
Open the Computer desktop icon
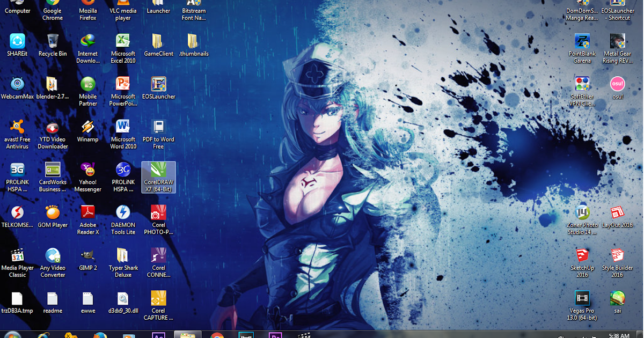point(17,8)
